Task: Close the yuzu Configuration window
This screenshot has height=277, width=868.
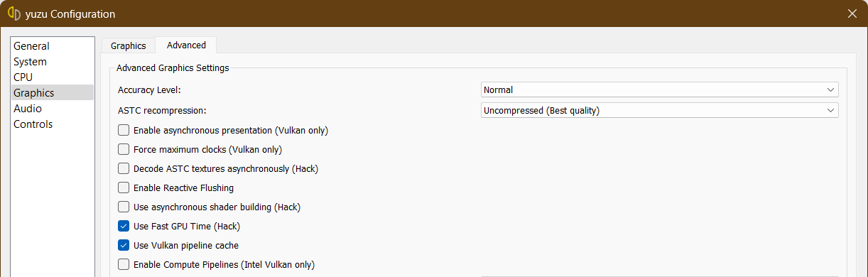Action: (852, 13)
